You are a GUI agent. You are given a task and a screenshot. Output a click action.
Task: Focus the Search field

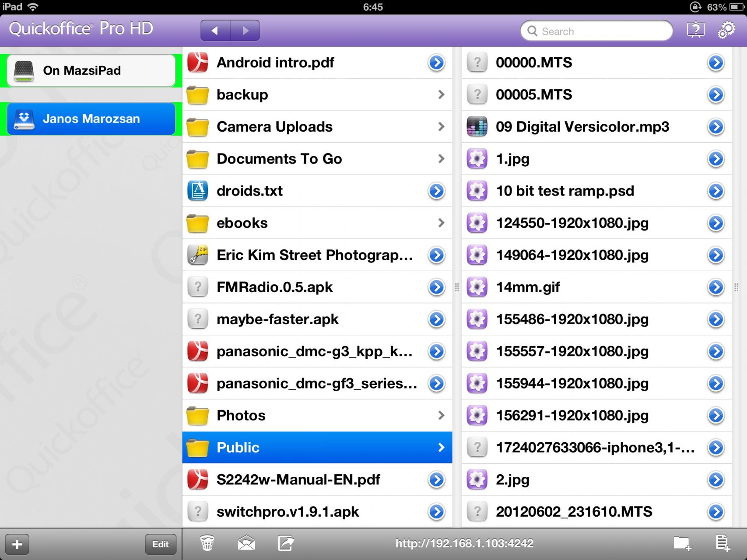pyautogui.click(x=596, y=31)
